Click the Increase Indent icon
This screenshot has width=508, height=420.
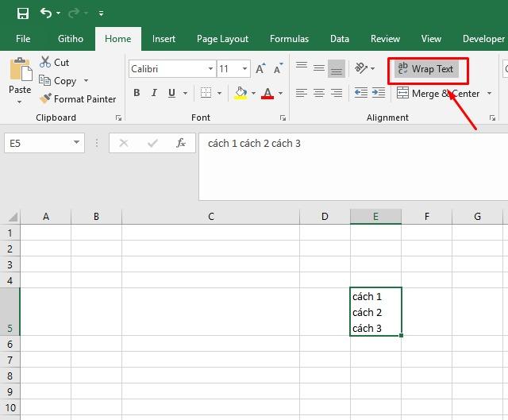(379, 93)
